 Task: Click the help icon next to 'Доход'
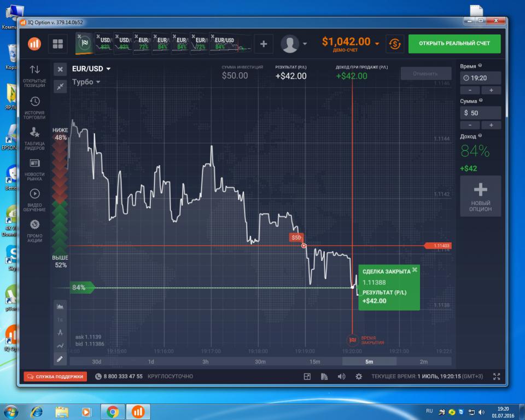pos(480,136)
